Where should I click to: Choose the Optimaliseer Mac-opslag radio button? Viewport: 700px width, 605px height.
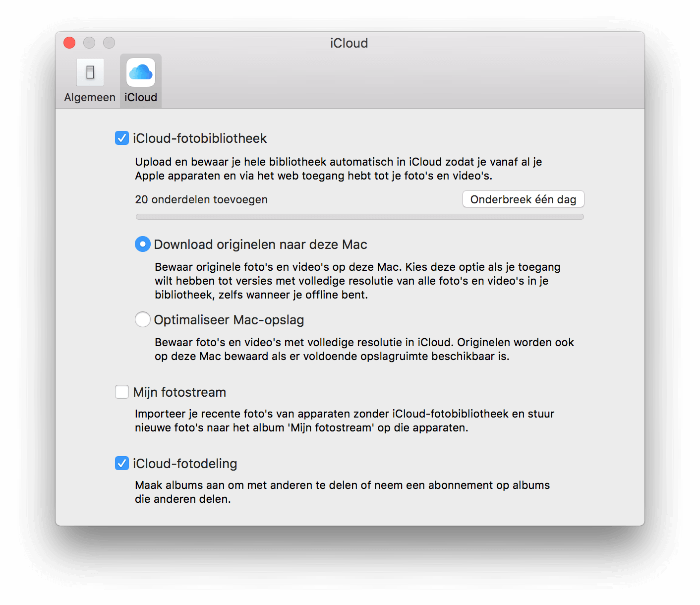coord(143,319)
